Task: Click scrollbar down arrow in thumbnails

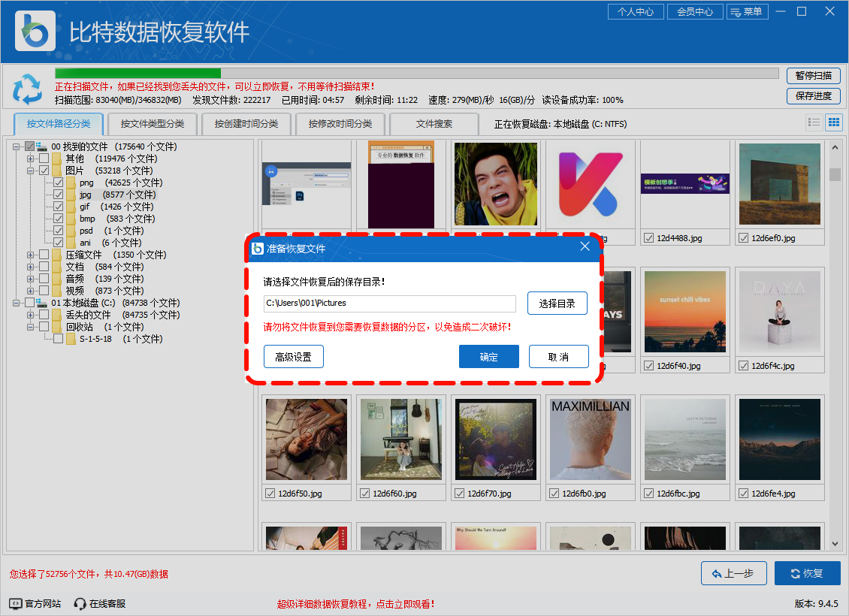Action: (x=835, y=543)
